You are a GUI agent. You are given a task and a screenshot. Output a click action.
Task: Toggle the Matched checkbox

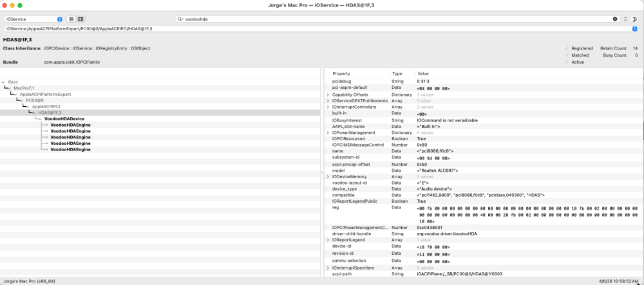click(x=567, y=55)
